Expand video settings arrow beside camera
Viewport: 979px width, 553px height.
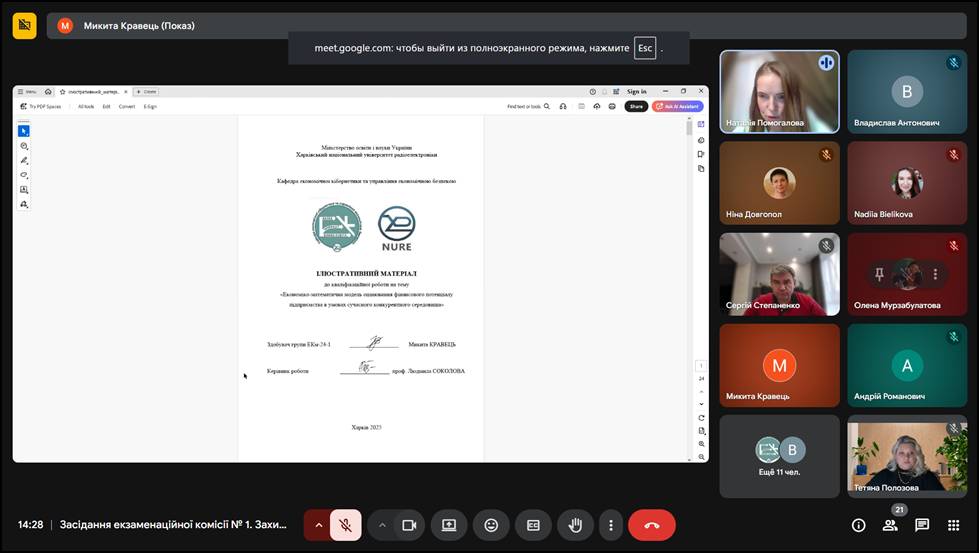click(382, 525)
